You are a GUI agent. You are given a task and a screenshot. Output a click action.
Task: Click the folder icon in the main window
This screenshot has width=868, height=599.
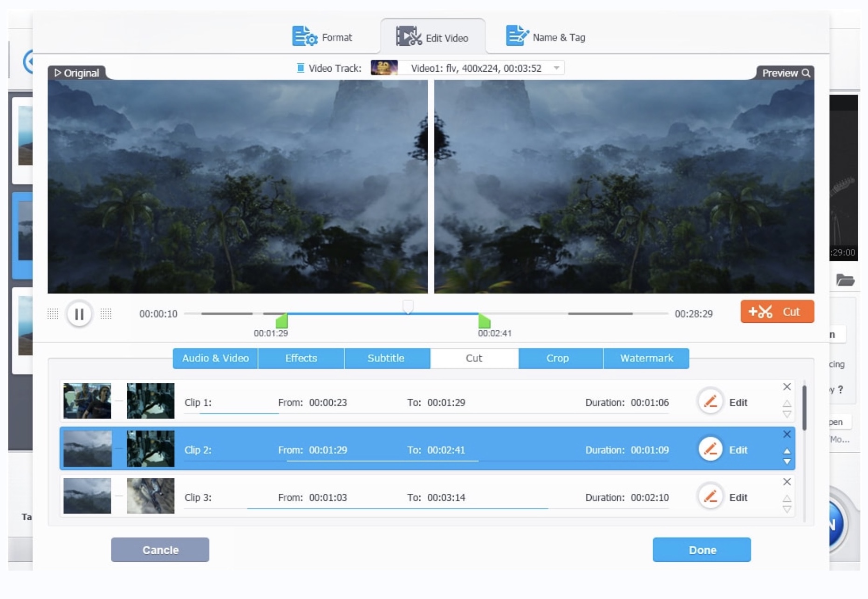pyautogui.click(x=845, y=280)
